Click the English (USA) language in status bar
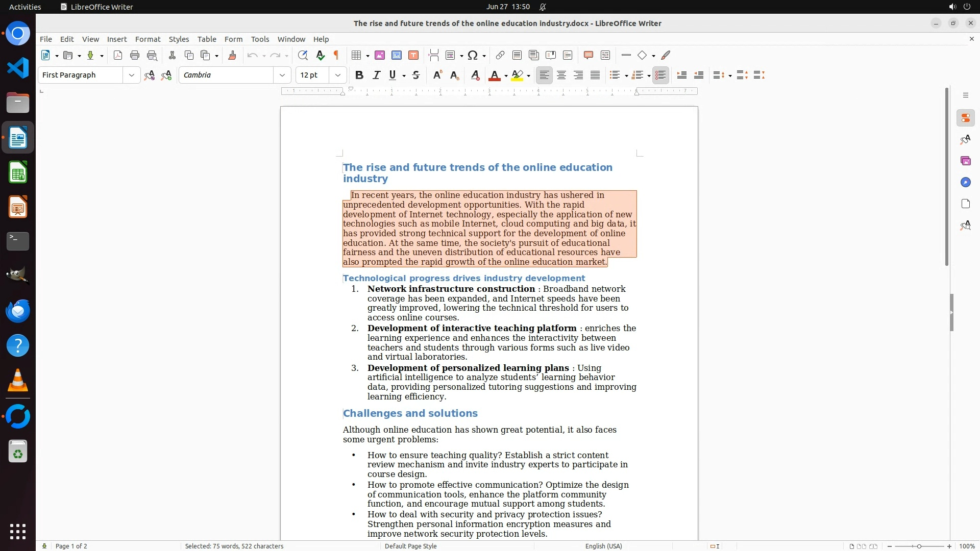Viewport: 980px width, 551px height. pos(603,546)
